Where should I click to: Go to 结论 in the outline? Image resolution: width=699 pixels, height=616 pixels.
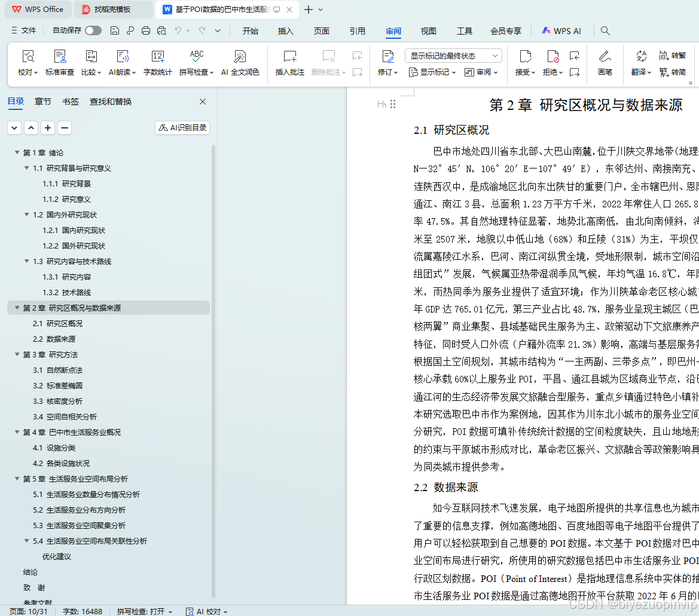(x=30, y=572)
